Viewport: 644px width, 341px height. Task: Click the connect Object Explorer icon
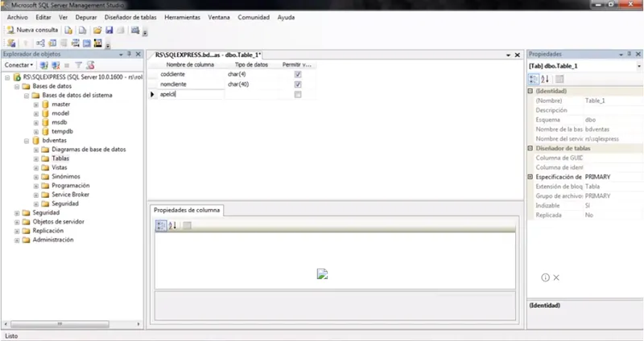tap(44, 65)
